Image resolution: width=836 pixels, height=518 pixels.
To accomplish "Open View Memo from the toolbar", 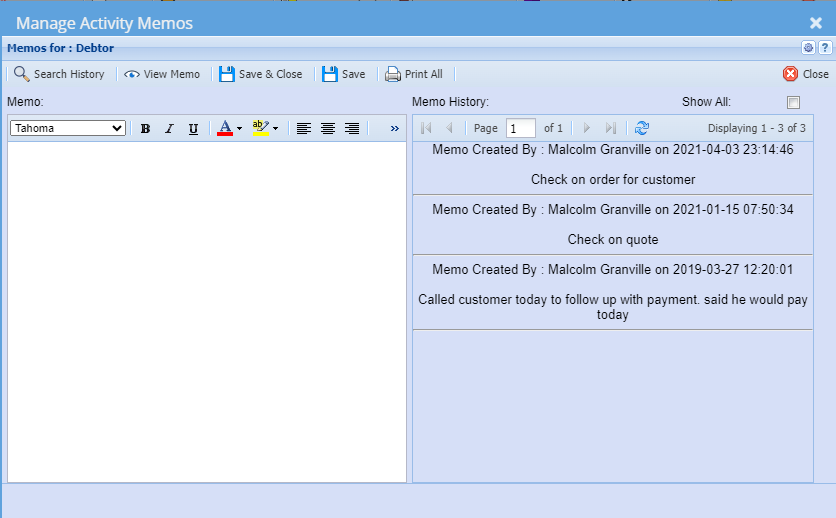I will pos(162,74).
